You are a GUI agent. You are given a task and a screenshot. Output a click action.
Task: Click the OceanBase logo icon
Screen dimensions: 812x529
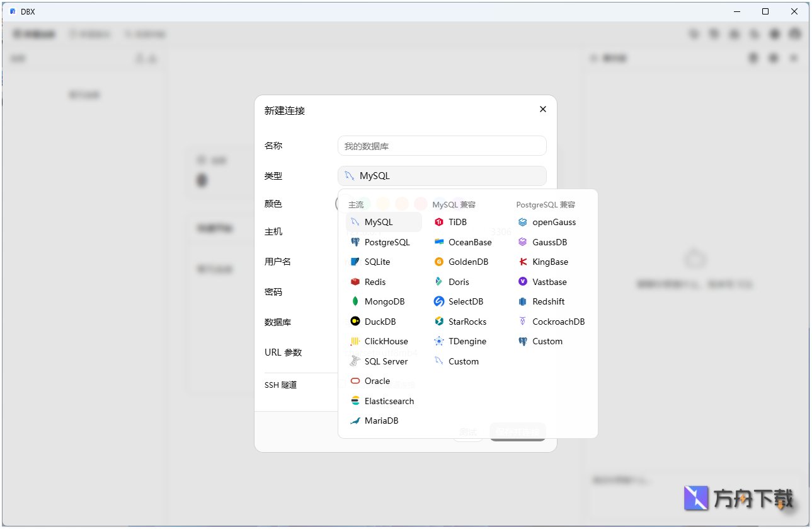tap(439, 242)
